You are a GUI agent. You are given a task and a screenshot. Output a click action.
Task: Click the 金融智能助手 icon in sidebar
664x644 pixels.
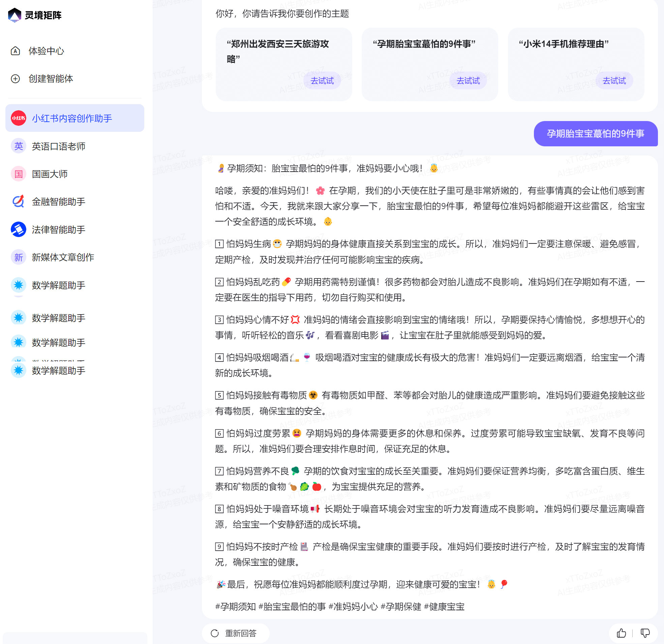pos(18,202)
